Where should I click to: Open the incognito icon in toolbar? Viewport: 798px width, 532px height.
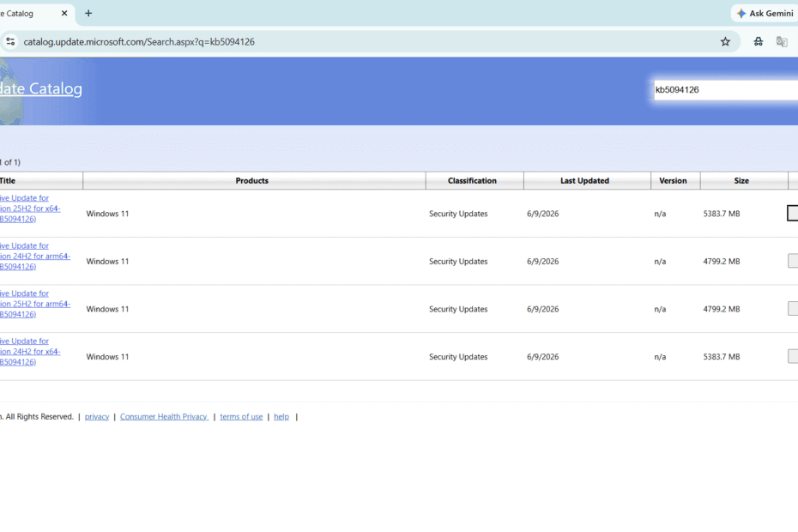[x=759, y=42]
